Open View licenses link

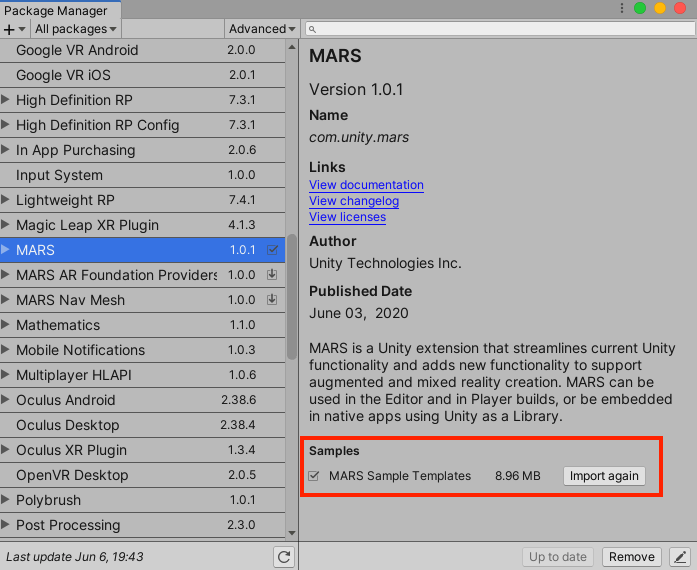pos(348,217)
